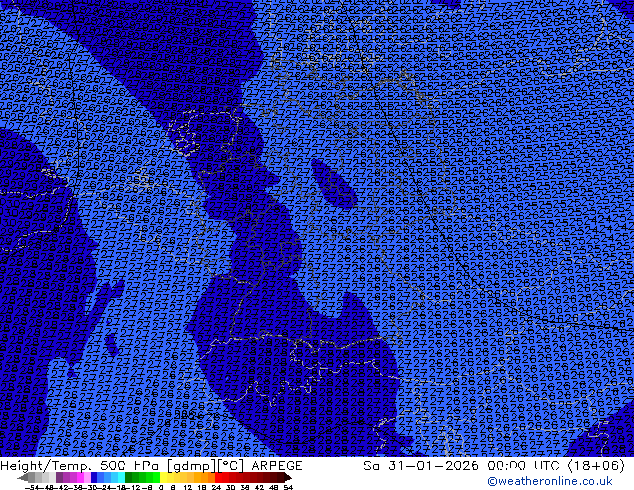
Task: Click the weatheronline.co.uk copyright link
Action: coord(550,481)
